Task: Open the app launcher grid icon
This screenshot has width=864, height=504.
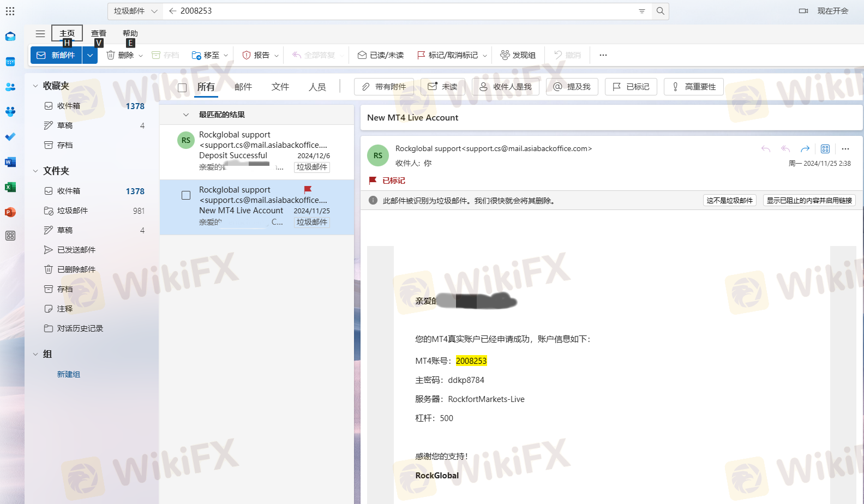Action: click(x=10, y=11)
